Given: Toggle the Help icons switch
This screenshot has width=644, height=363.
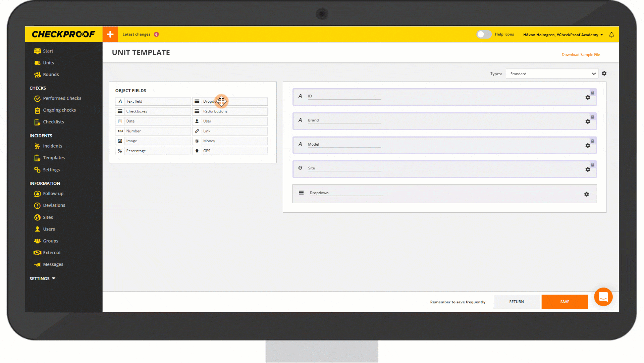Looking at the screenshot, I should click(x=483, y=35).
